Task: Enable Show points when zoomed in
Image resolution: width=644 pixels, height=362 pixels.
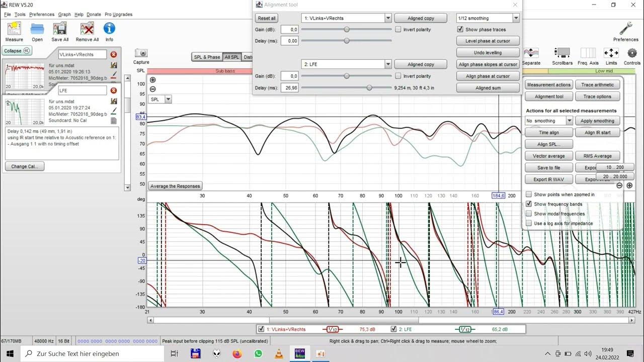Action: (x=529, y=195)
